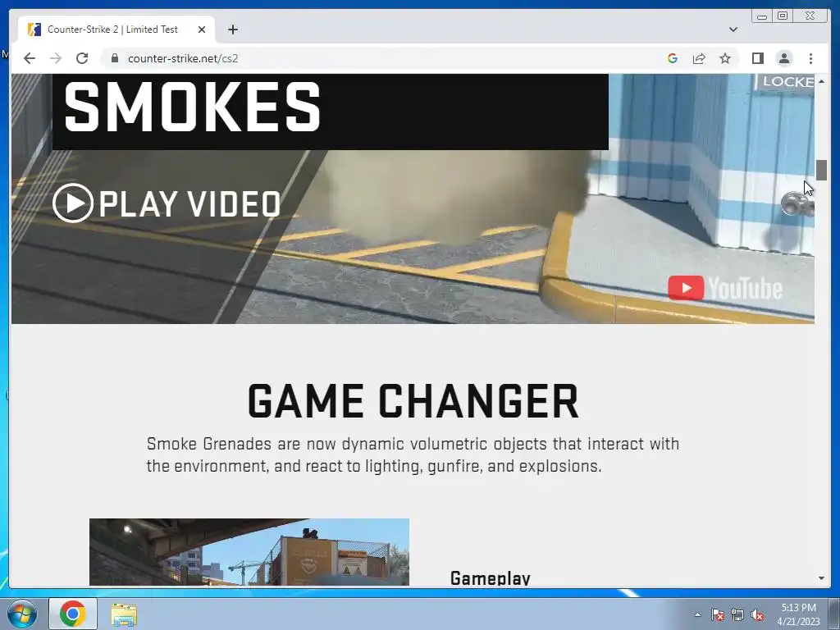Expand the tab search chevron
The height and width of the screenshot is (630, 840).
733,30
